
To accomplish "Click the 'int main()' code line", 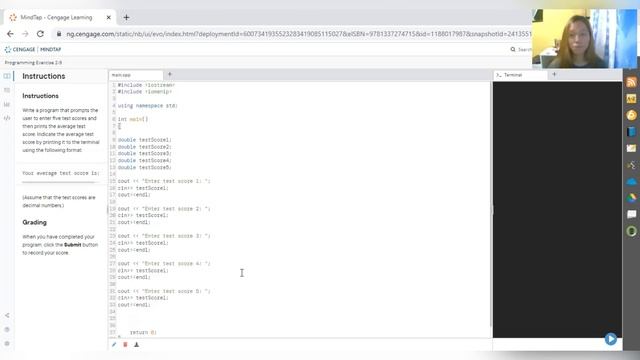I will (133, 119).
